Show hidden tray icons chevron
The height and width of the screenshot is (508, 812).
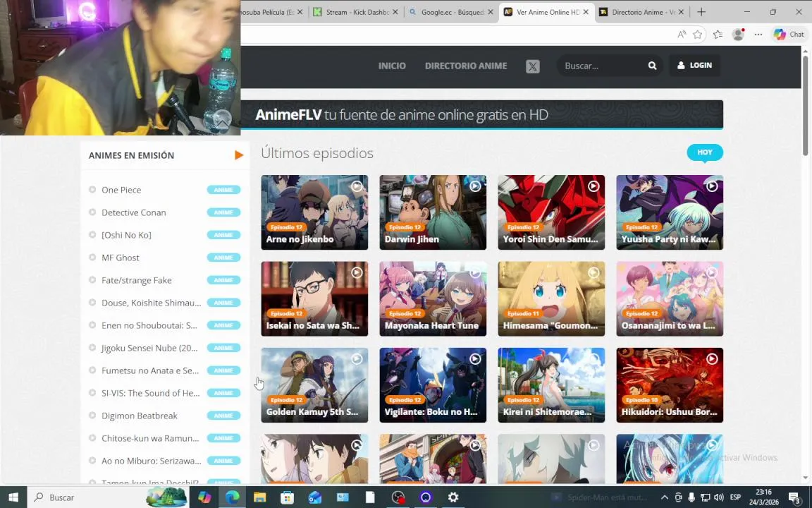665,497
